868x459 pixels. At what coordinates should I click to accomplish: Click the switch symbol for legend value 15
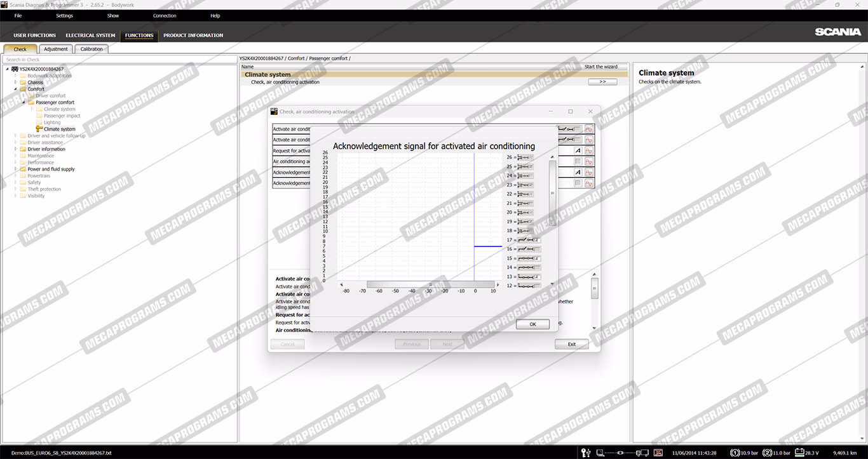(x=529, y=258)
